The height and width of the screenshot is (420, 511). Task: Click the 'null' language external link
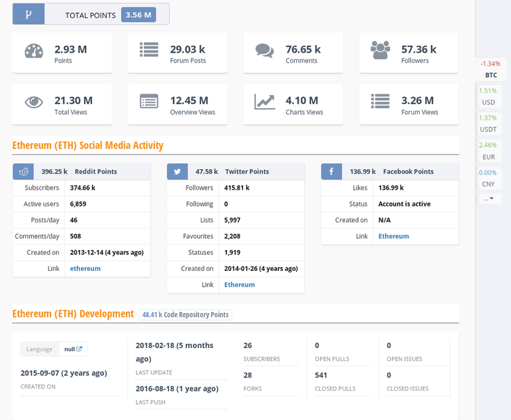(73, 349)
